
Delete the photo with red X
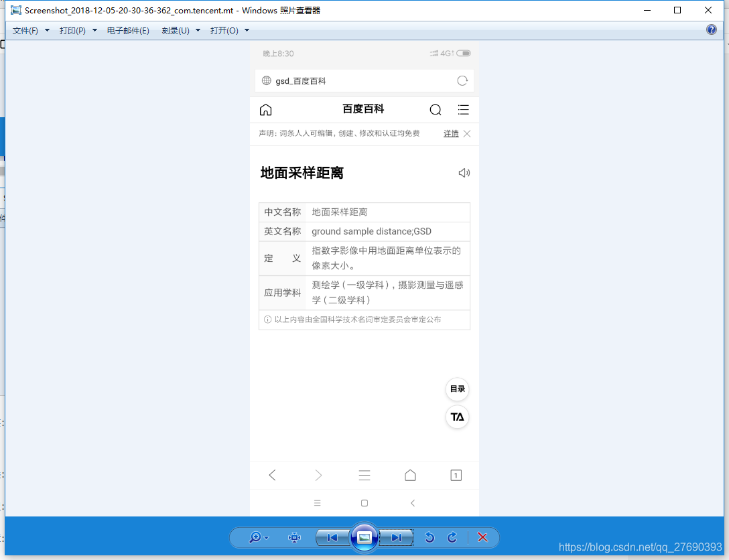click(482, 538)
